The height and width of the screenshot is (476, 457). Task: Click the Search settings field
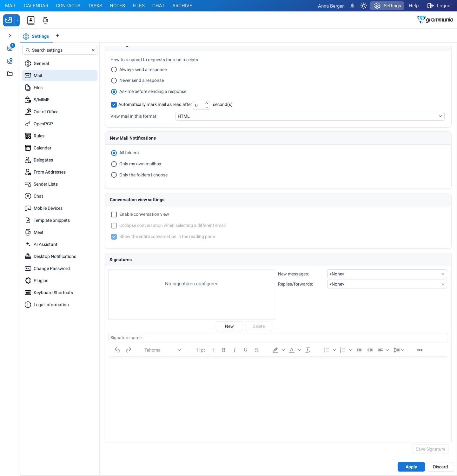point(60,50)
